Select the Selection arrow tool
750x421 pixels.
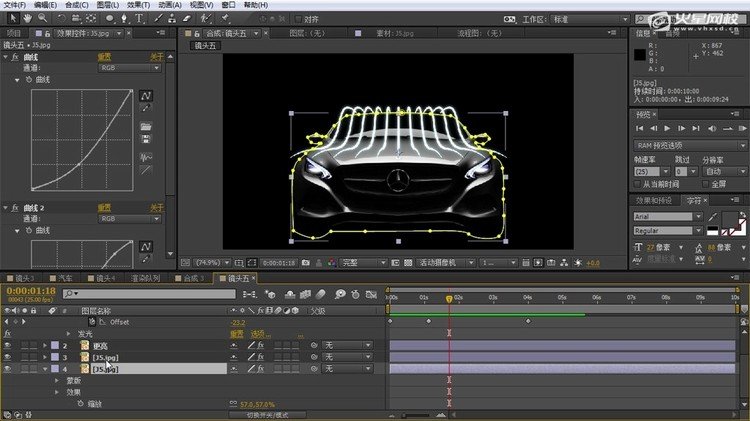(13, 18)
